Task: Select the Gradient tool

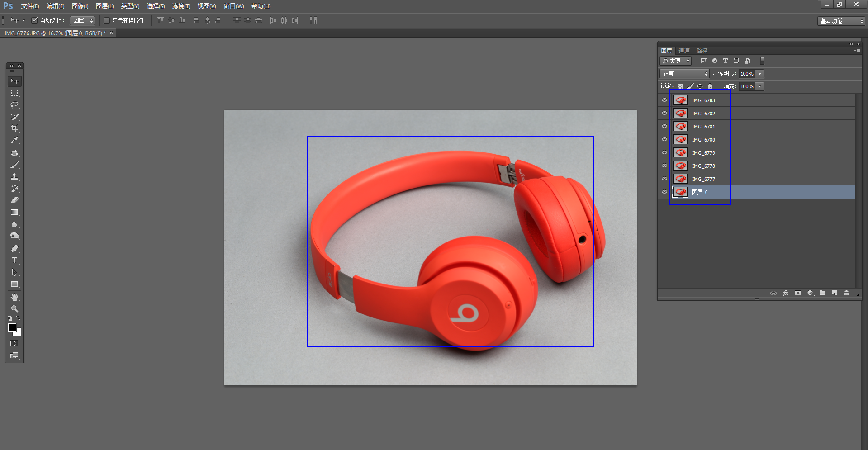Action: click(x=14, y=212)
